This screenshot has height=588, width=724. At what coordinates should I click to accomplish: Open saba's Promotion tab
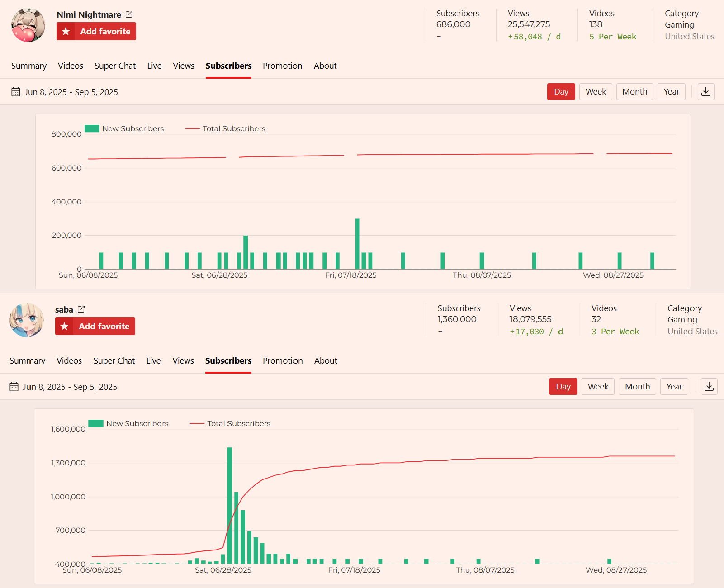(283, 361)
